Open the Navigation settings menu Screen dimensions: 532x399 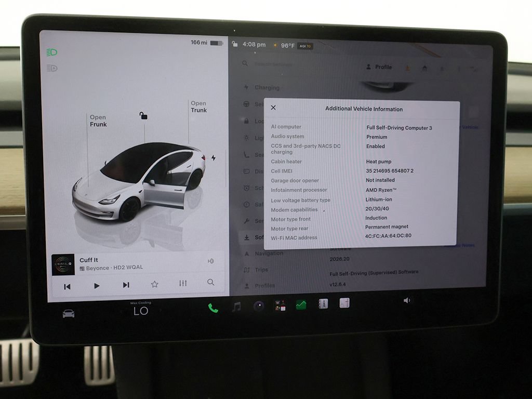(x=263, y=253)
